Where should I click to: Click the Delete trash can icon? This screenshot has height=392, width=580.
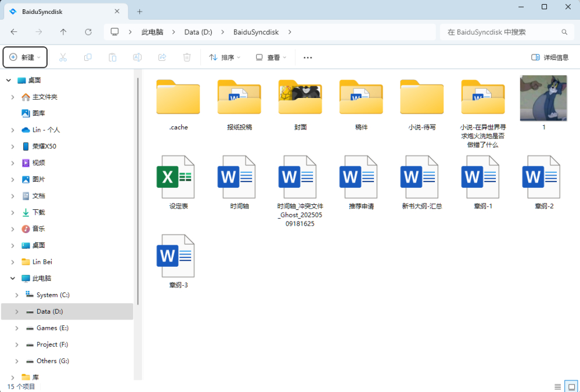(187, 57)
